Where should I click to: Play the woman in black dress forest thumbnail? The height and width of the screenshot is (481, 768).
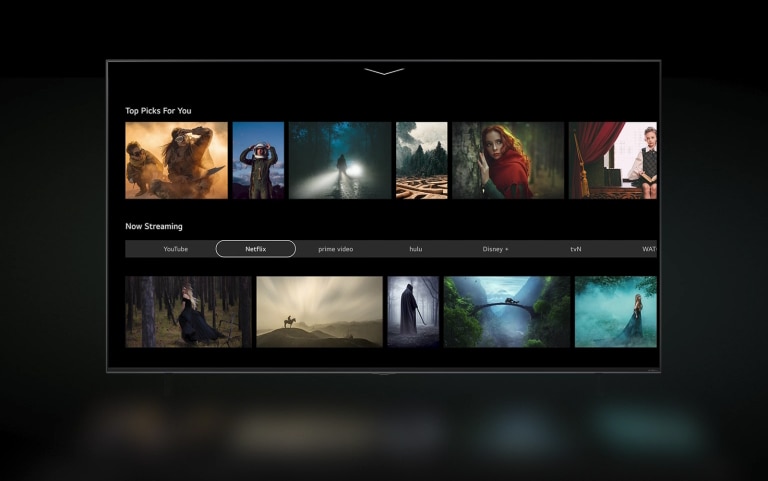tap(188, 311)
